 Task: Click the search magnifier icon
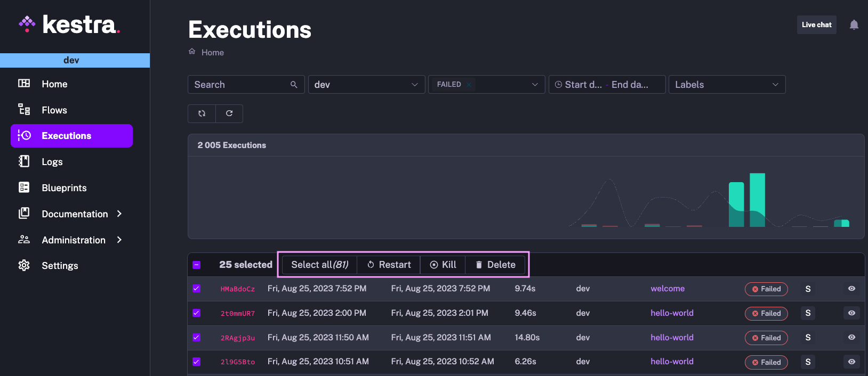tap(294, 84)
